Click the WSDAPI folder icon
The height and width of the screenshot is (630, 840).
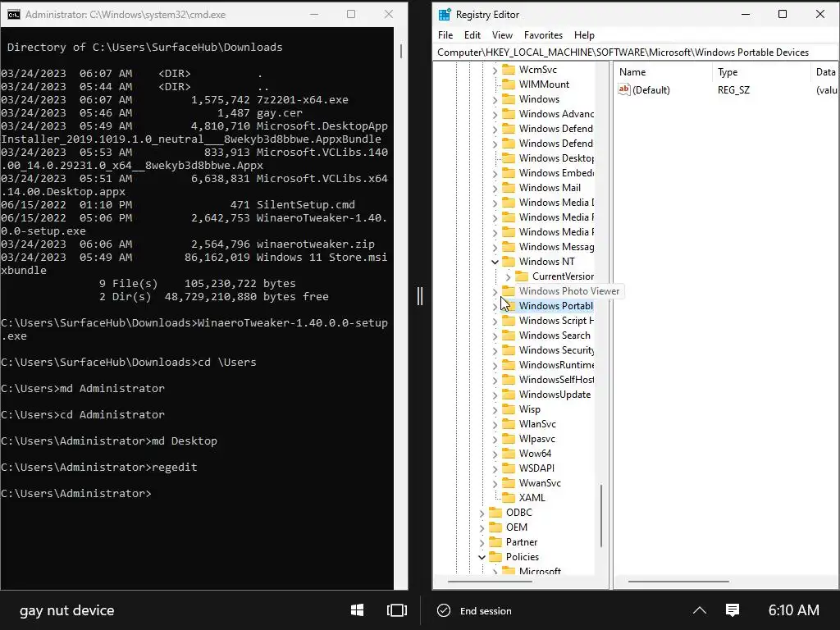click(509, 468)
